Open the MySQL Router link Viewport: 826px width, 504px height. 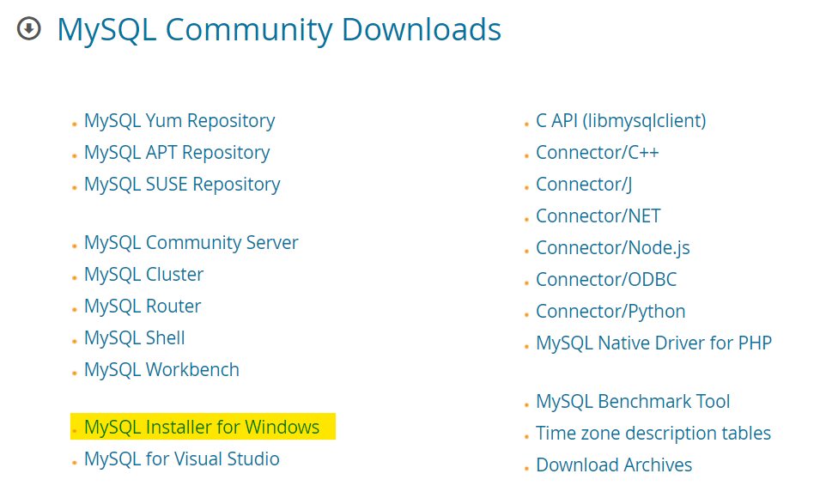[x=143, y=306]
